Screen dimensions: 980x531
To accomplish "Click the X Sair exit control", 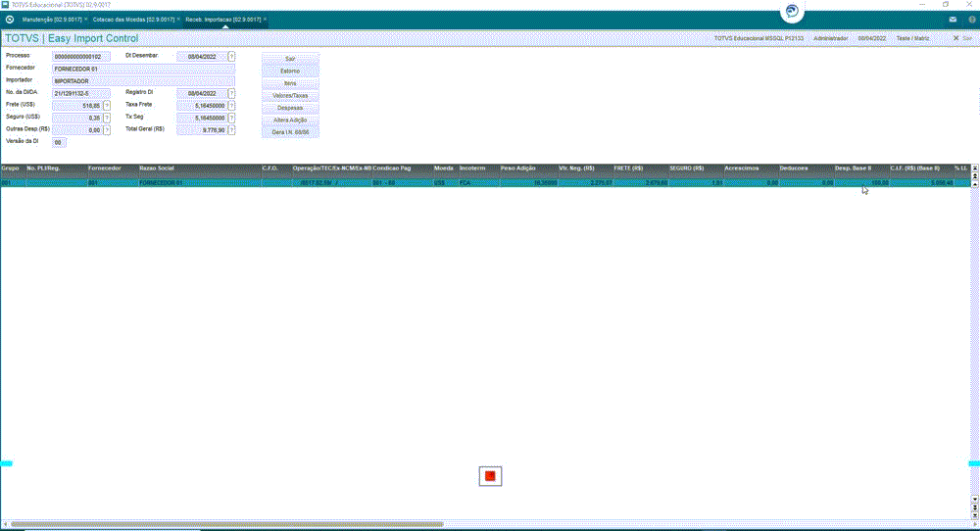I will (x=962, y=38).
